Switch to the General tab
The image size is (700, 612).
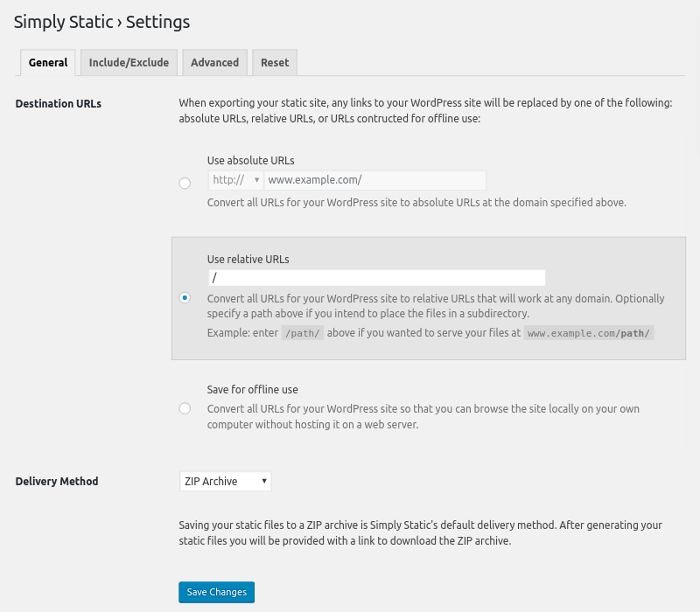click(x=48, y=63)
